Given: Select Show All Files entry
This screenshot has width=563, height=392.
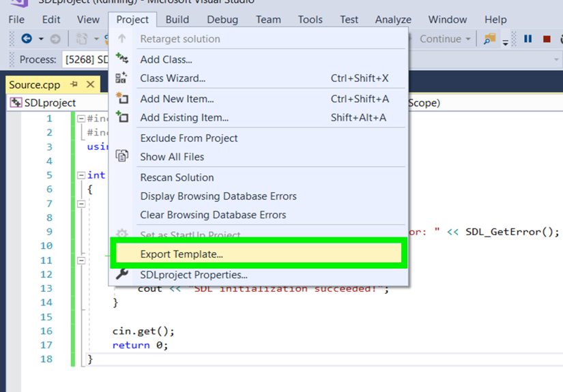Looking at the screenshot, I should coord(258,157).
